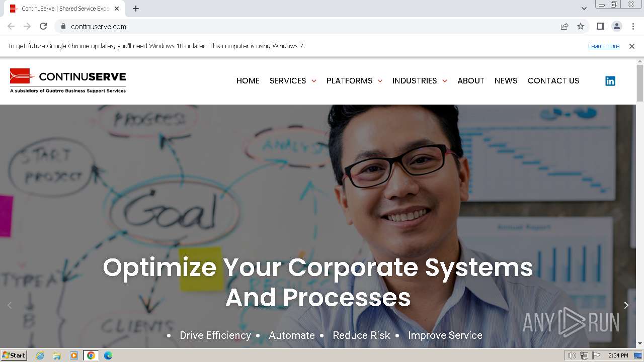
Task: Open the CONTACT US page
Action: (x=553, y=80)
